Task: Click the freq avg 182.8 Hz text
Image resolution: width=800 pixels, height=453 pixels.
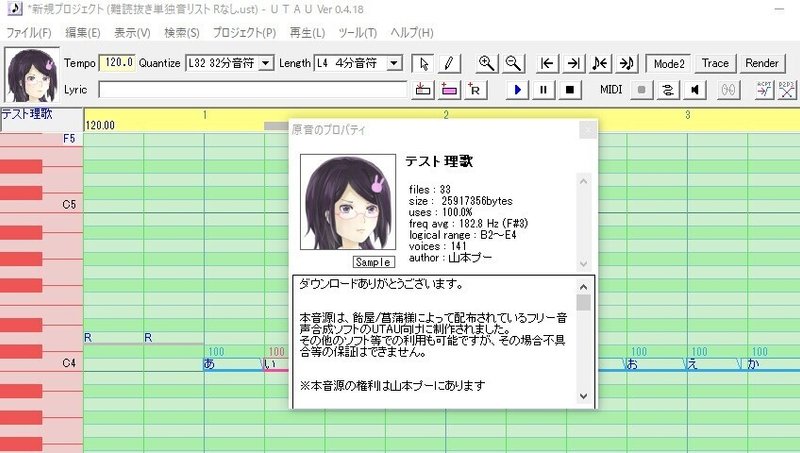Action: (468, 223)
